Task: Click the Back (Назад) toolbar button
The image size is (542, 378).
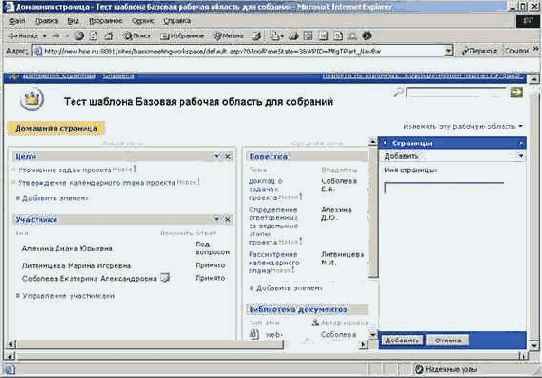Action: click(x=23, y=36)
